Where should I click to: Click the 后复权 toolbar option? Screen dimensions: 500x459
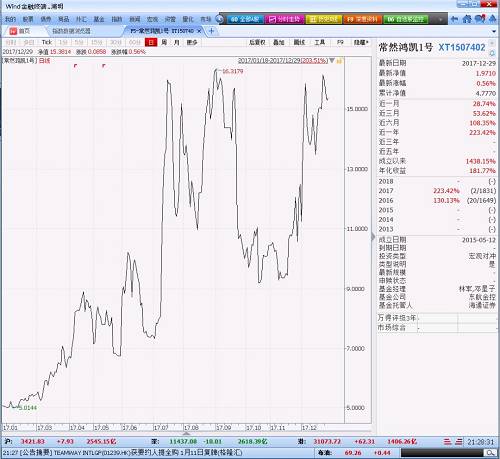(x=257, y=42)
